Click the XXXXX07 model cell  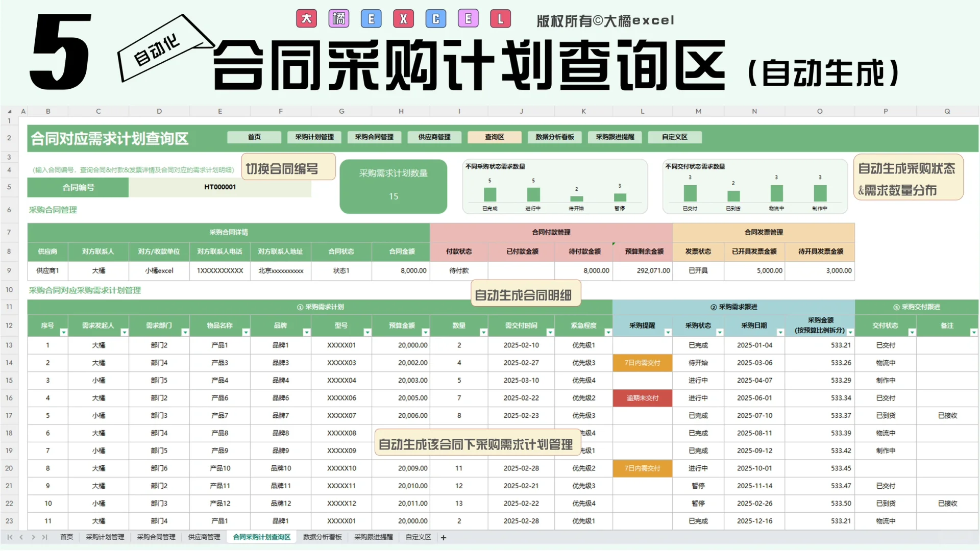[341, 416]
